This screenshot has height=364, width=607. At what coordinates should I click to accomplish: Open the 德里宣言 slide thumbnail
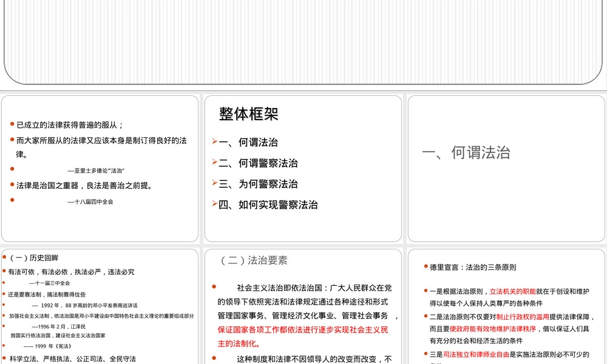pyautogui.click(x=506, y=306)
